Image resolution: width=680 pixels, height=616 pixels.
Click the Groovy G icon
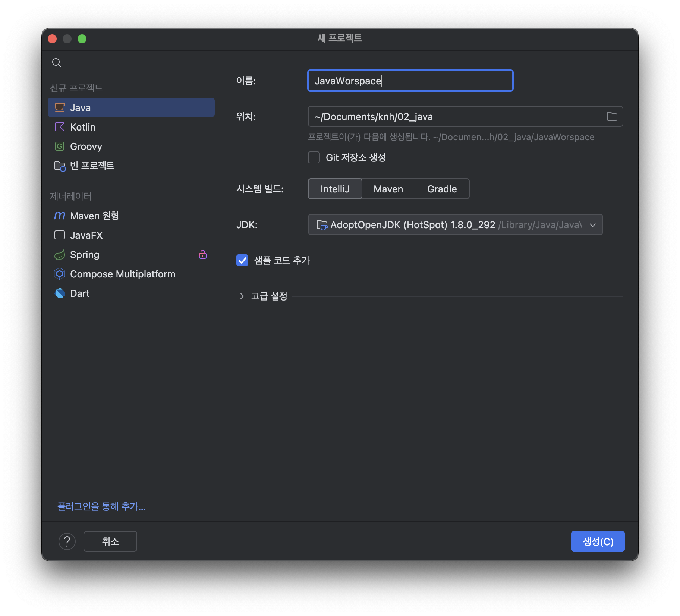60,146
